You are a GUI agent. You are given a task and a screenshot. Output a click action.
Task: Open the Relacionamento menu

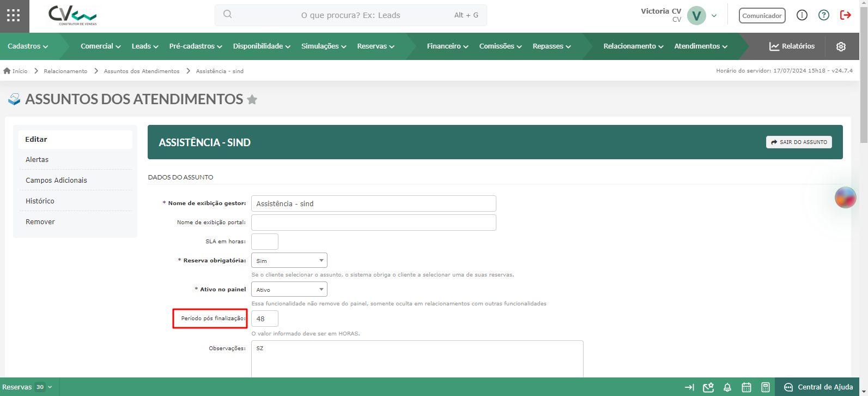634,46
